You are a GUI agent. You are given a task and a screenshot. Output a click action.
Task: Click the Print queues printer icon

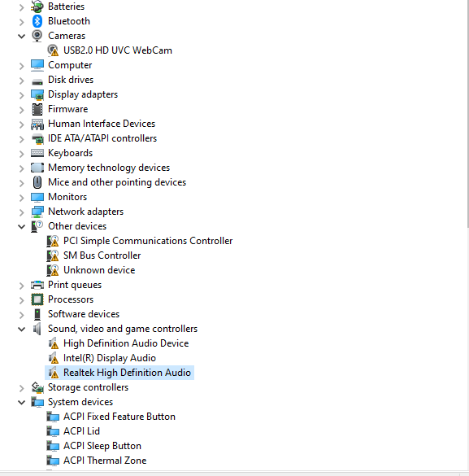pyautogui.click(x=37, y=285)
